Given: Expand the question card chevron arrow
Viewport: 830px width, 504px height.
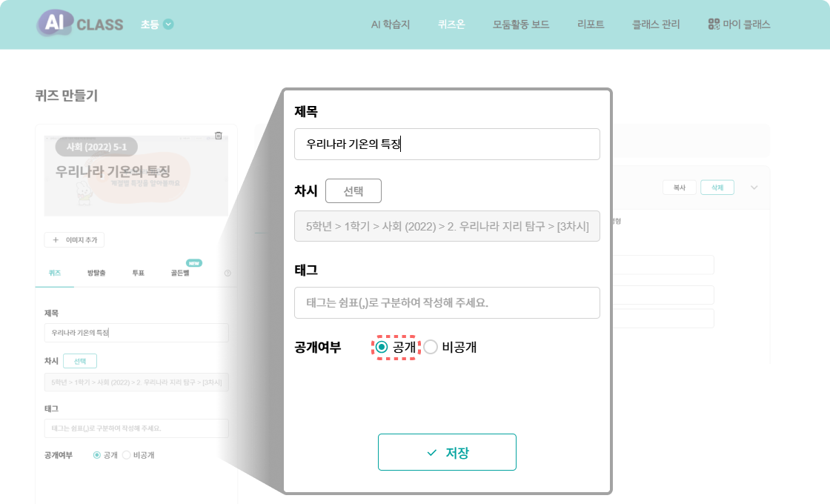Looking at the screenshot, I should pos(754,188).
